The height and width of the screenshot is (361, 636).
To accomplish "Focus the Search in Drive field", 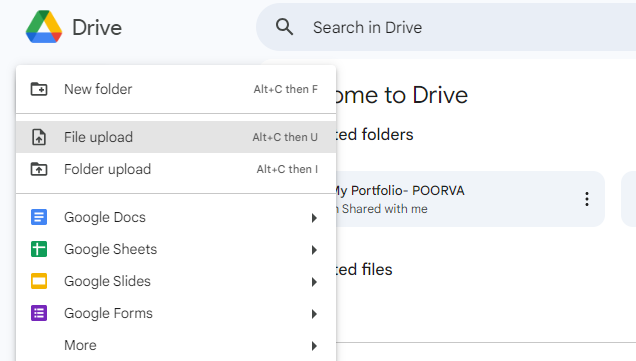I will tap(446, 27).
